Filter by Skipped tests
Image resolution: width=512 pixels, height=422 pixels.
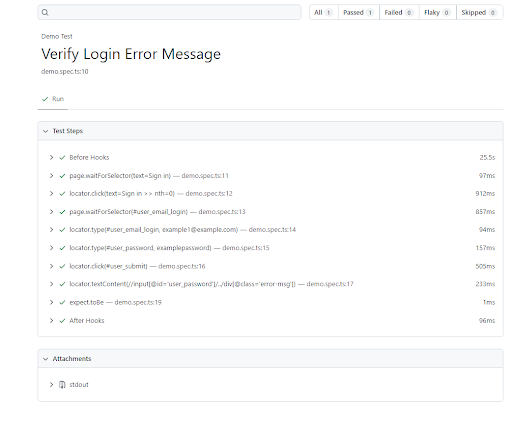coord(479,12)
